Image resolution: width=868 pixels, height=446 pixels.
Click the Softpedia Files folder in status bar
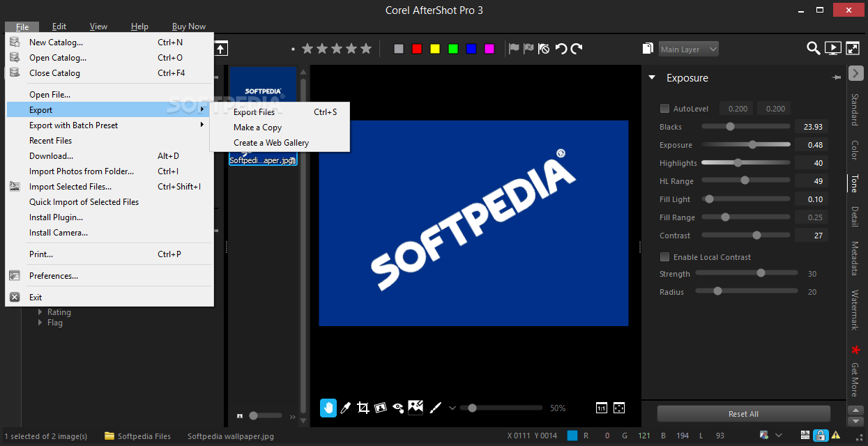tap(137, 436)
